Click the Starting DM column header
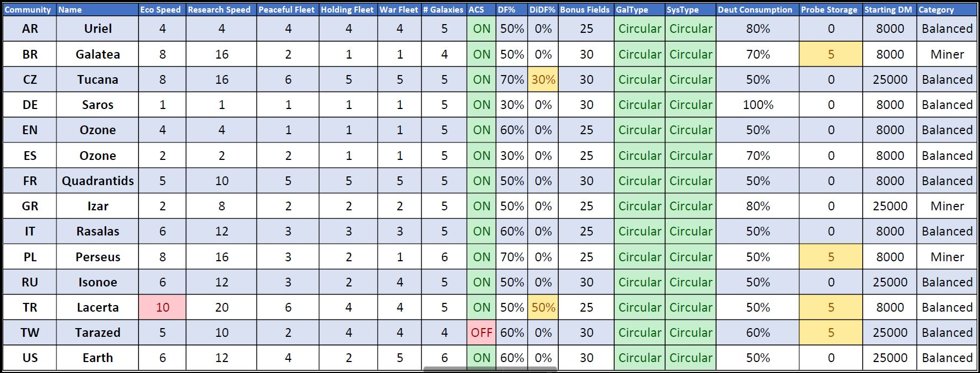The image size is (980, 373). (889, 9)
